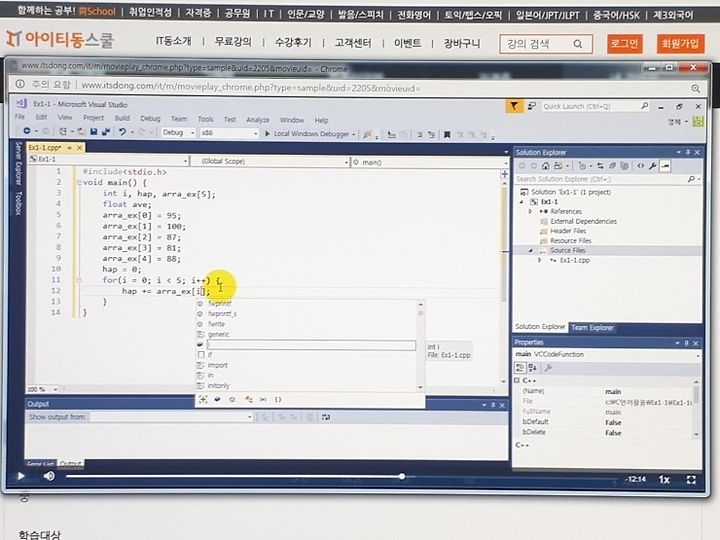Expand the References node

point(530,211)
